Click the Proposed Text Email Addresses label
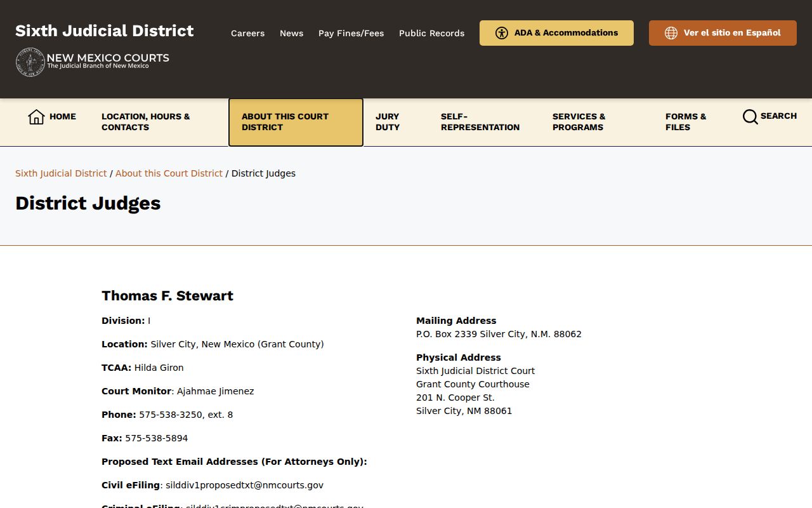 coord(234,462)
